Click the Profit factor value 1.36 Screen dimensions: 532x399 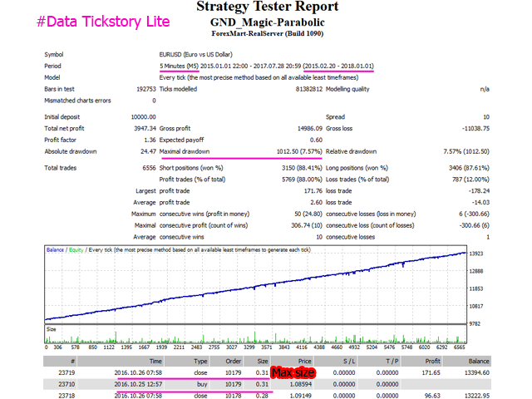pyautogui.click(x=150, y=140)
